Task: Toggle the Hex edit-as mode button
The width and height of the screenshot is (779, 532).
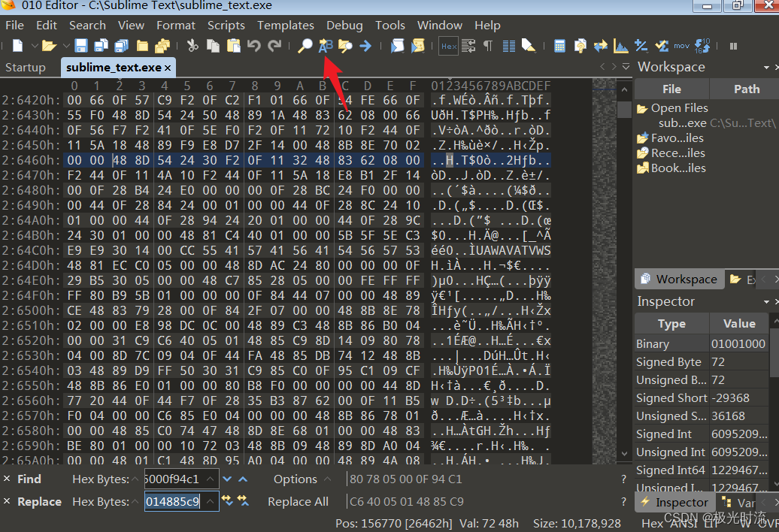Action: [448, 46]
